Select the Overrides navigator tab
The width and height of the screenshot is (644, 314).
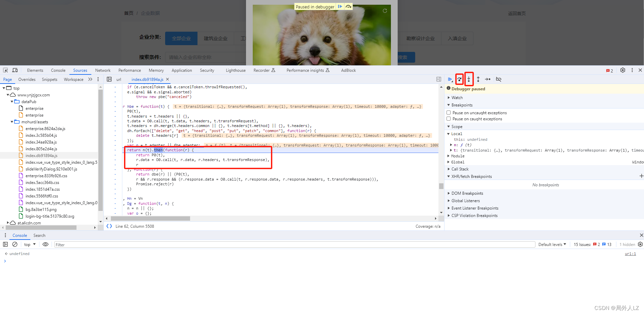coord(27,79)
